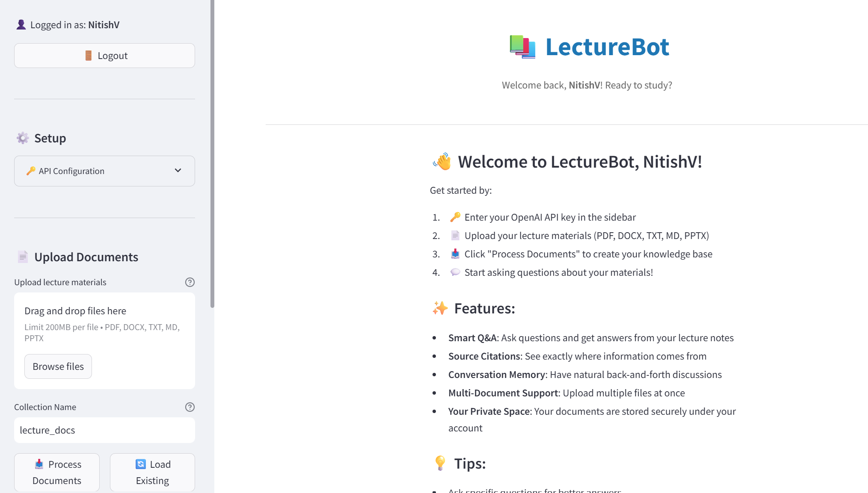Click the drag and drop files area

click(x=104, y=341)
